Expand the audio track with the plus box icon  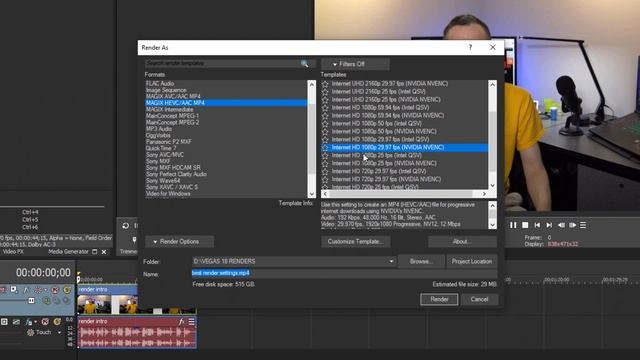pos(4,322)
